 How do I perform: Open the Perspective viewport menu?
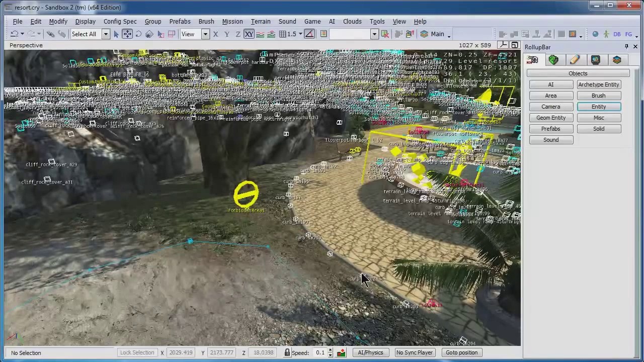click(26, 45)
